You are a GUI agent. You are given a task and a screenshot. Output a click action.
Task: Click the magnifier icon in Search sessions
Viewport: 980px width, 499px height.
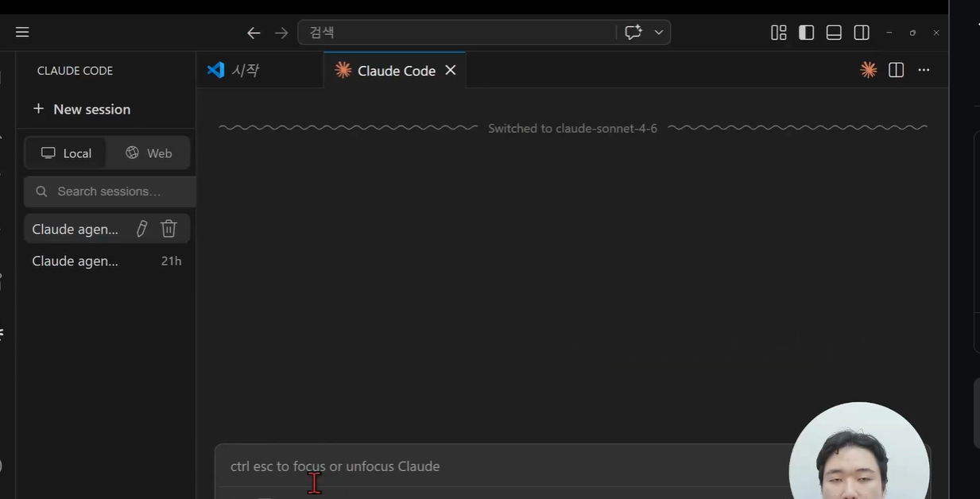(x=41, y=191)
